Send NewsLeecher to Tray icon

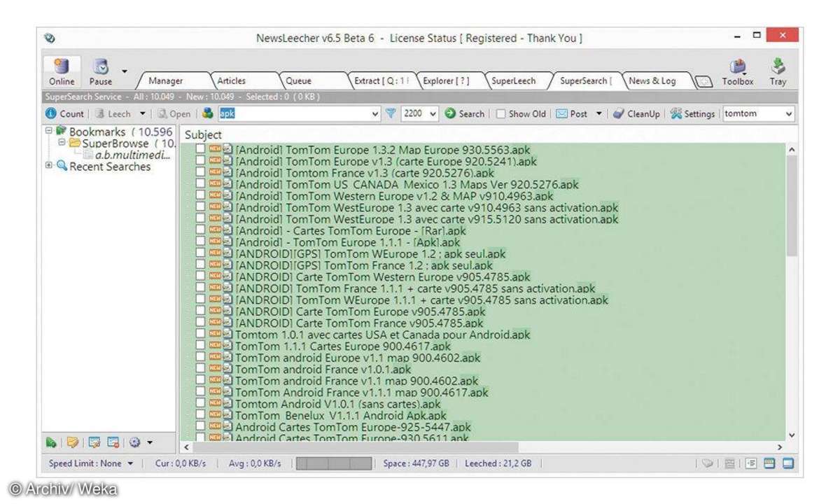(x=778, y=67)
